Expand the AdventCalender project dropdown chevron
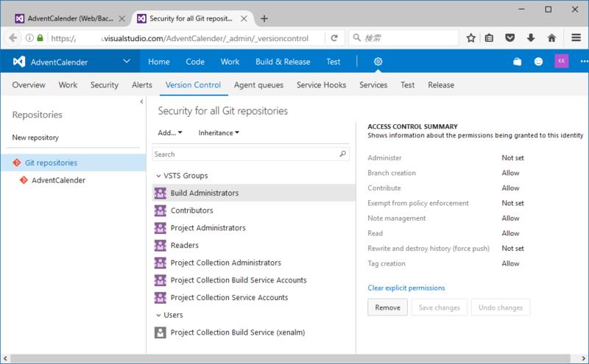Screen dimensions: 589x364 pyautogui.click(x=127, y=61)
